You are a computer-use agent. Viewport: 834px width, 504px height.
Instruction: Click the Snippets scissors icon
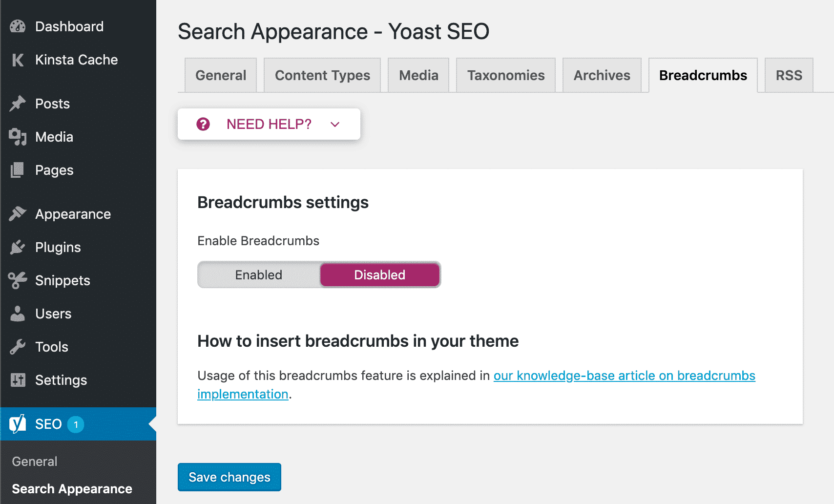[18, 280]
